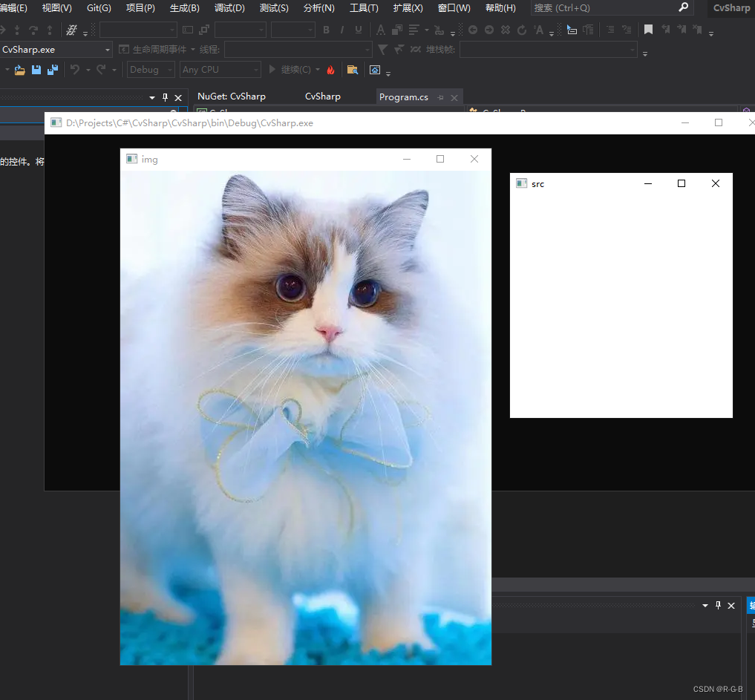Pin the left side panel
755x700 pixels.
point(165,98)
